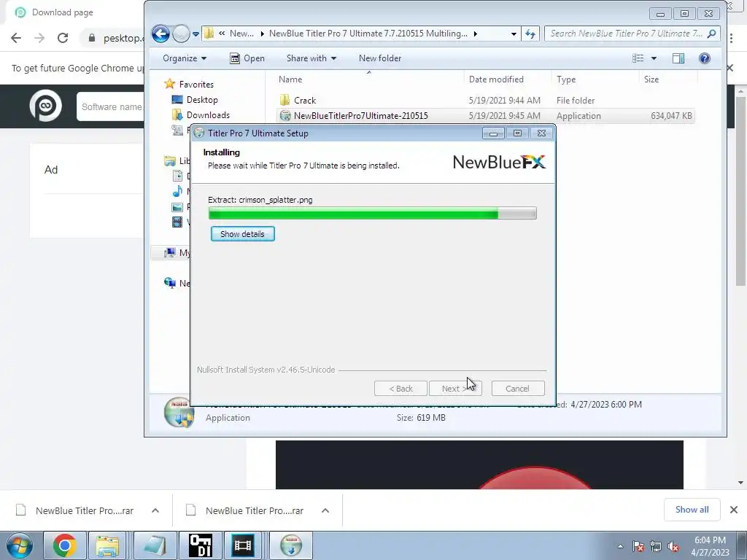Click the search magnifier icon in Explorer
747x560 pixels.
click(712, 34)
